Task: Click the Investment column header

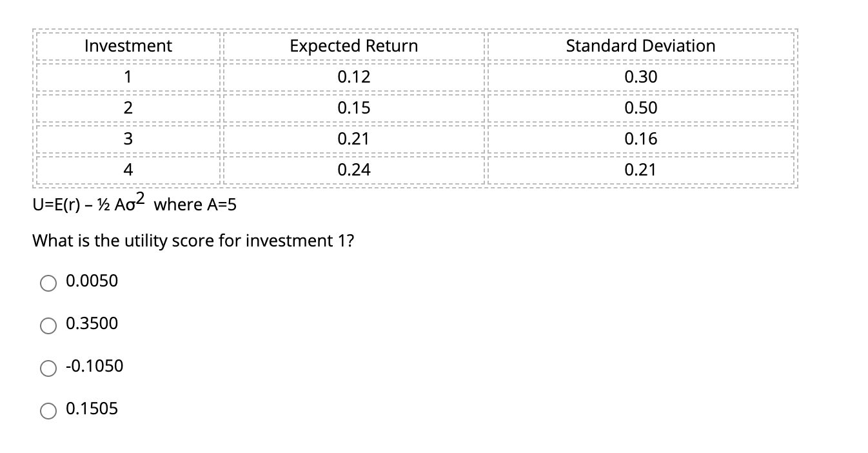Action: pos(128,45)
